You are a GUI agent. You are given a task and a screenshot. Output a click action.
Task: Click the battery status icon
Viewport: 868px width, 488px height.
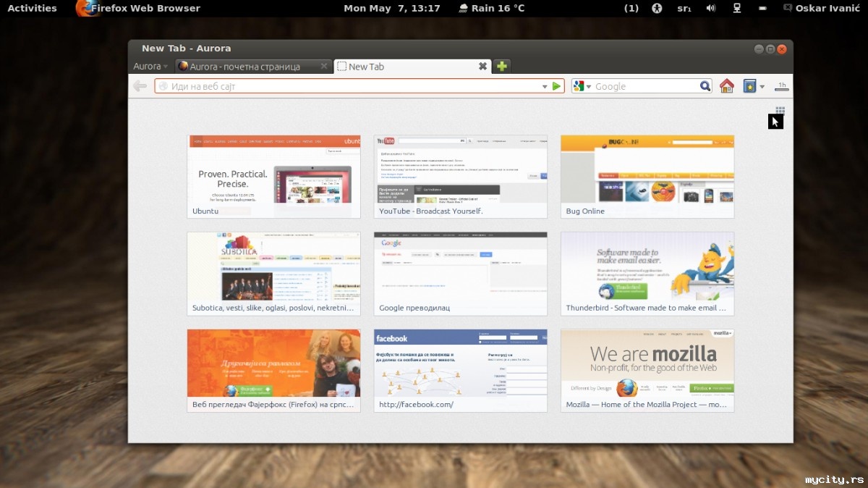pos(762,8)
